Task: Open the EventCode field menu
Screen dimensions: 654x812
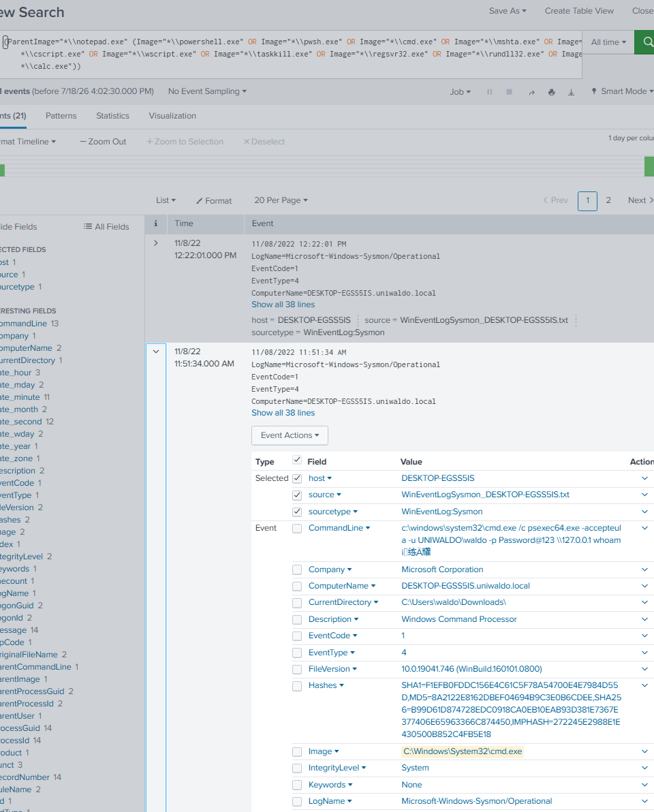Action: 333,636
